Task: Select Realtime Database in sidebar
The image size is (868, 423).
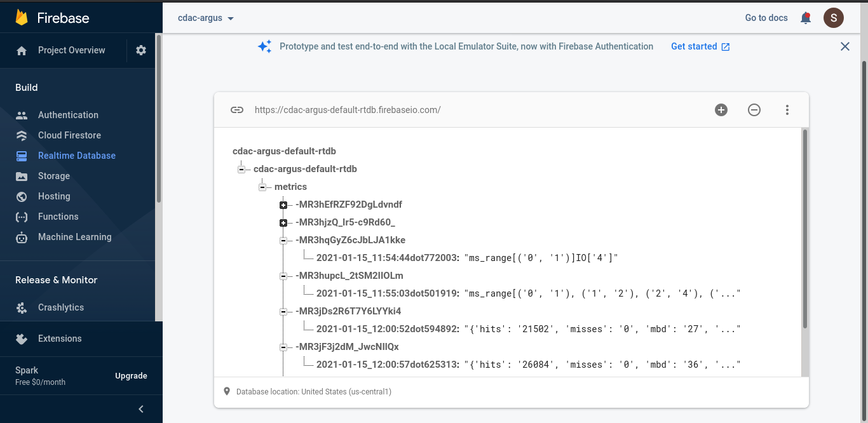Action: pyautogui.click(x=77, y=156)
